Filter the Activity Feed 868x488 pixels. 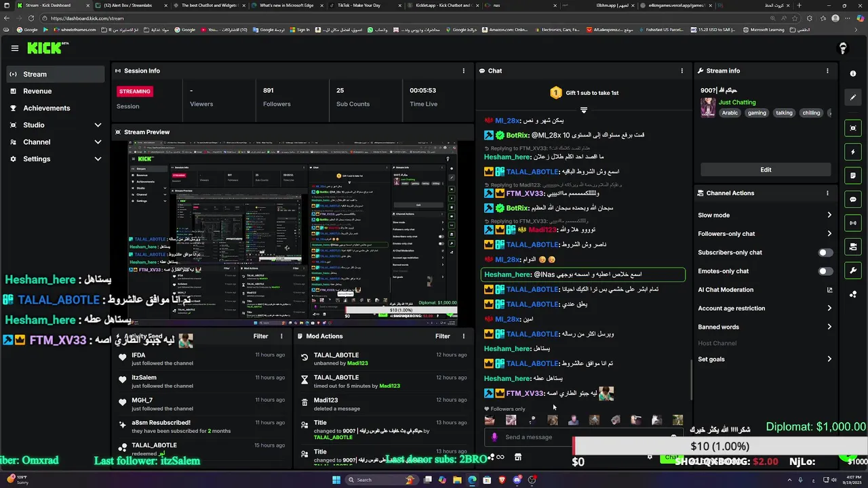(260, 336)
